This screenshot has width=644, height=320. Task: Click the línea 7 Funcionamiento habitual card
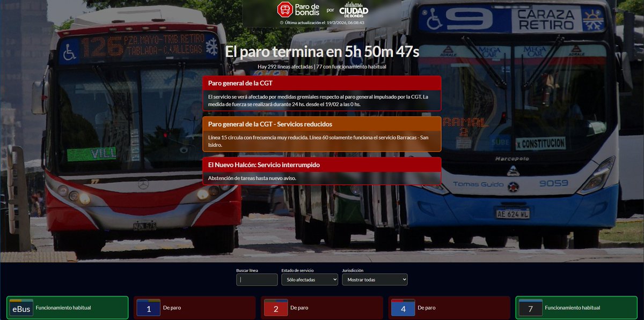pos(575,308)
